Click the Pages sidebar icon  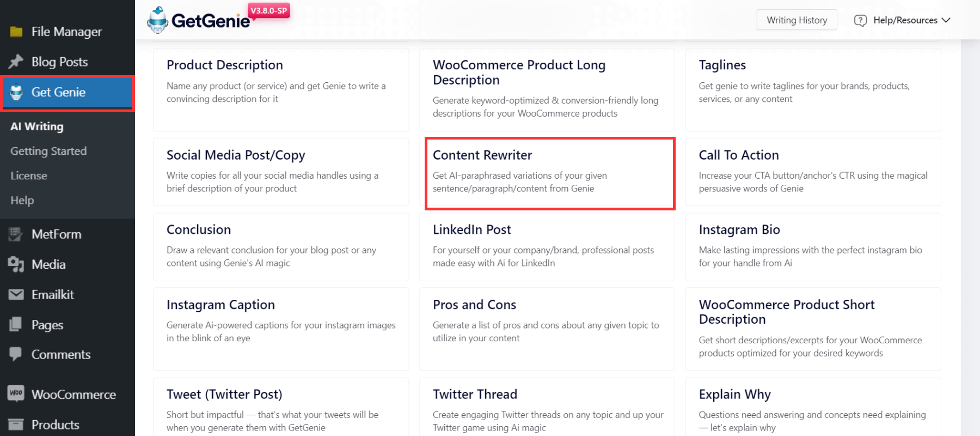tap(16, 324)
